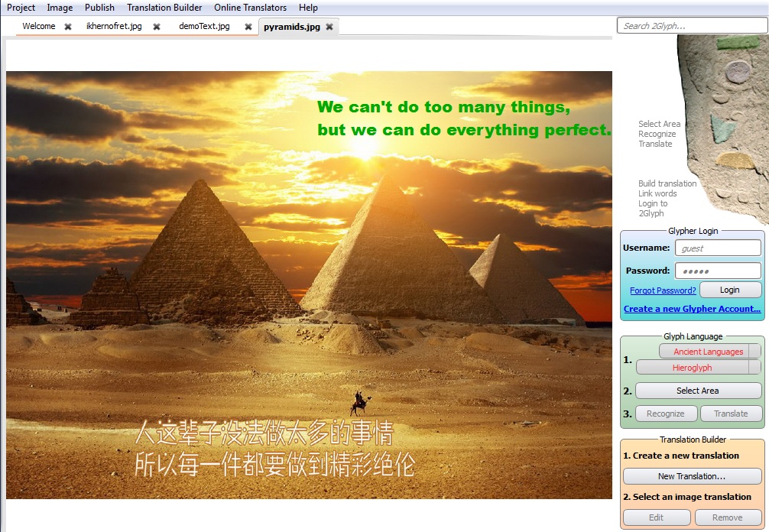Click the pyramids image in the canvas
The width and height of the screenshot is (769, 532).
[309, 285]
